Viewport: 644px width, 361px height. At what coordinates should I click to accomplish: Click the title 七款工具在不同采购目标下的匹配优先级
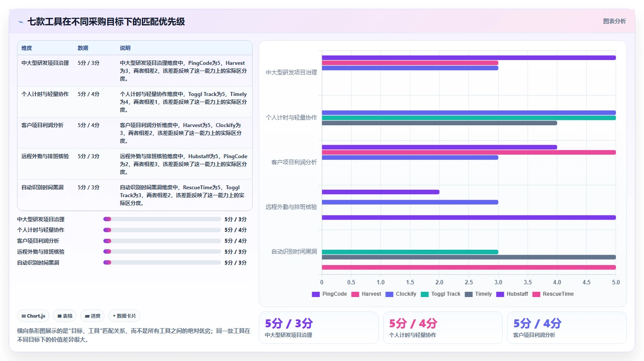[x=106, y=21]
